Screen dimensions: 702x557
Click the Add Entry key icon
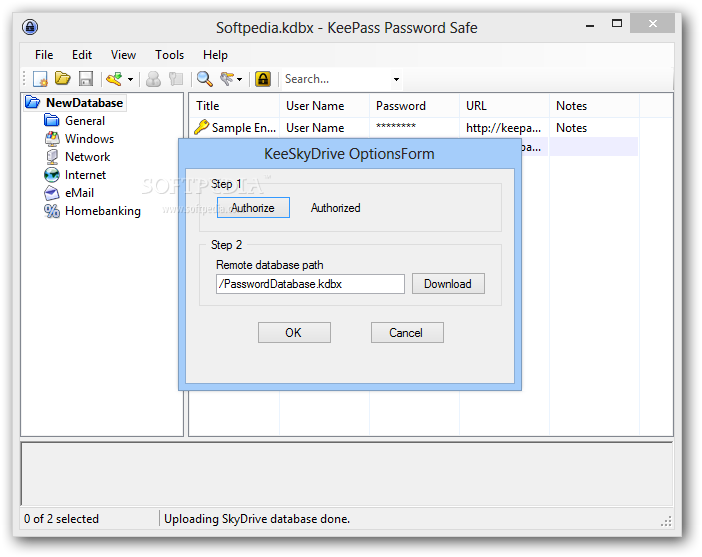click(114, 79)
